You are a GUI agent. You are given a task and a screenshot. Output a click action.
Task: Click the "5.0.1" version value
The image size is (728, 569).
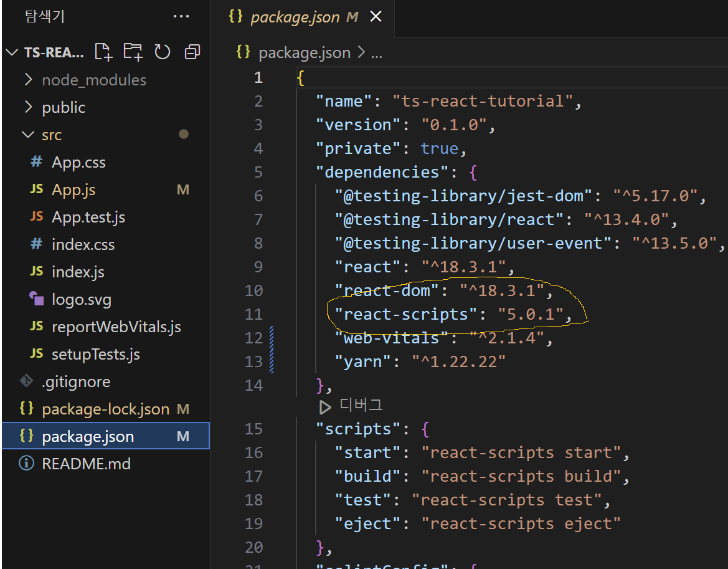click(x=530, y=315)
